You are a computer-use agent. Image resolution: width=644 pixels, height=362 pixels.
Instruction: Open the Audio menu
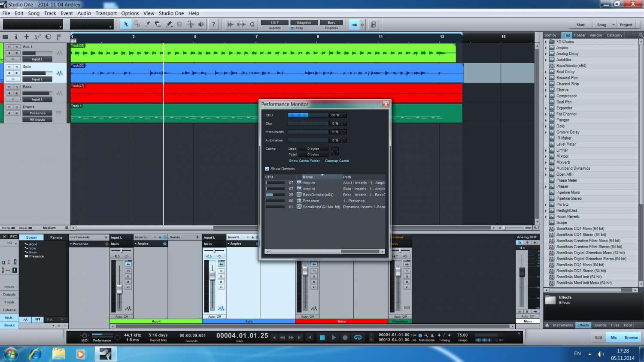coord(84,13)
